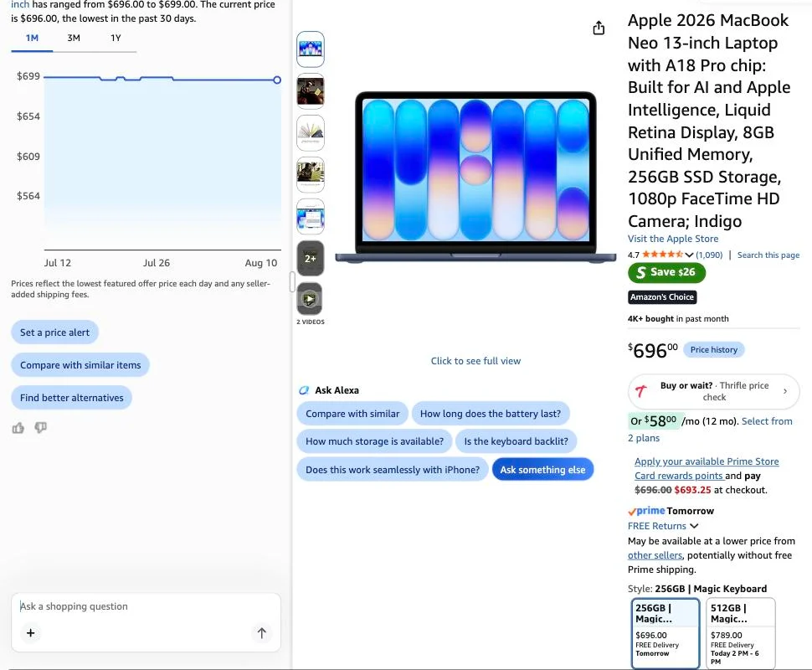The height and width of the screenshot is (670, 812).
Task: Click the thumbs up feedback icon
Action: click(x=18, y=427)
